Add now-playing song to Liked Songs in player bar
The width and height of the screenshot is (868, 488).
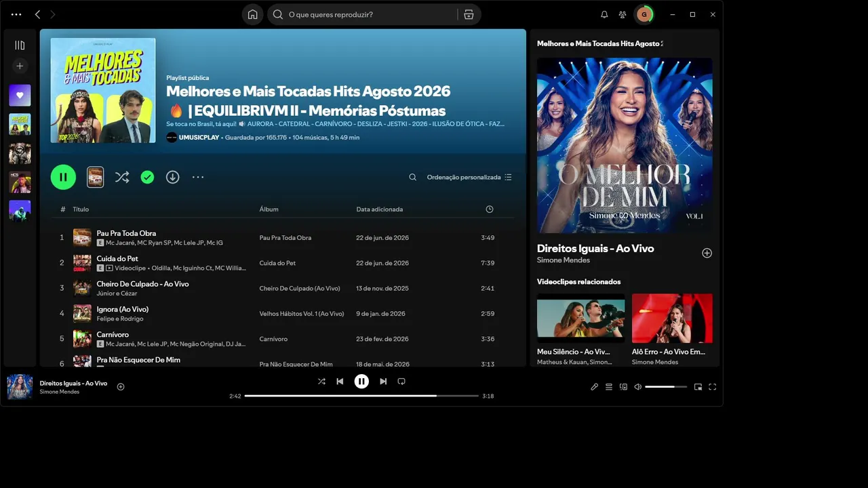121,387
